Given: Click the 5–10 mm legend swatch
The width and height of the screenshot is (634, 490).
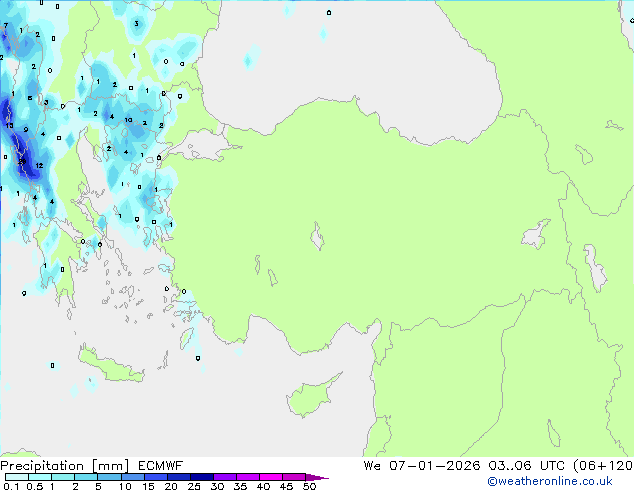Looking at the screenshot, I should tap(109, 477).
